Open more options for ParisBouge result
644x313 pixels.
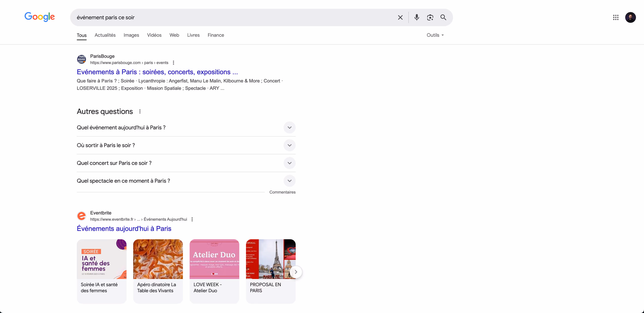[x=174, y=63]
